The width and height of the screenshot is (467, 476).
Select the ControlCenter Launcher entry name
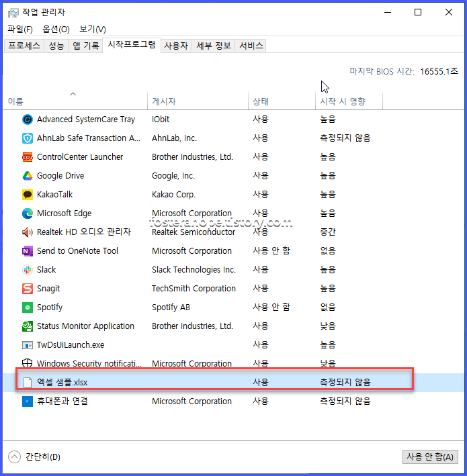[x=80, y=157]
